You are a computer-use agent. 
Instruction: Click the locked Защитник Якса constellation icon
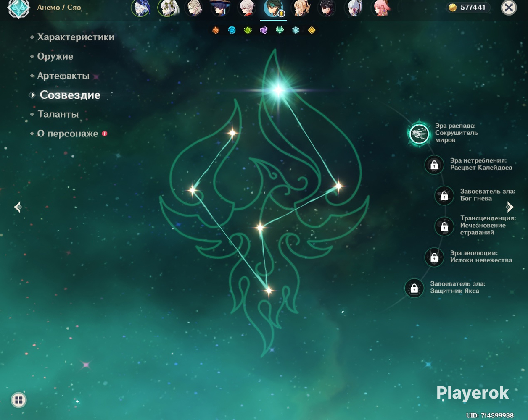414,288
